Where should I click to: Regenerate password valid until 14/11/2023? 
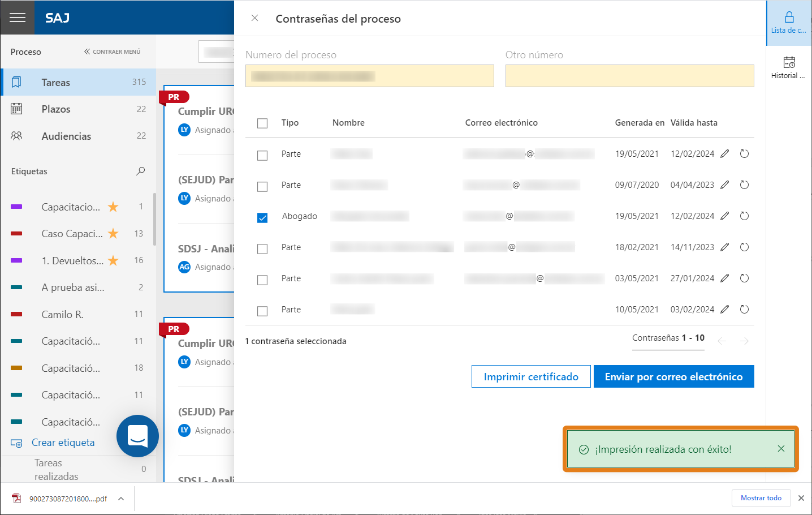744,247
